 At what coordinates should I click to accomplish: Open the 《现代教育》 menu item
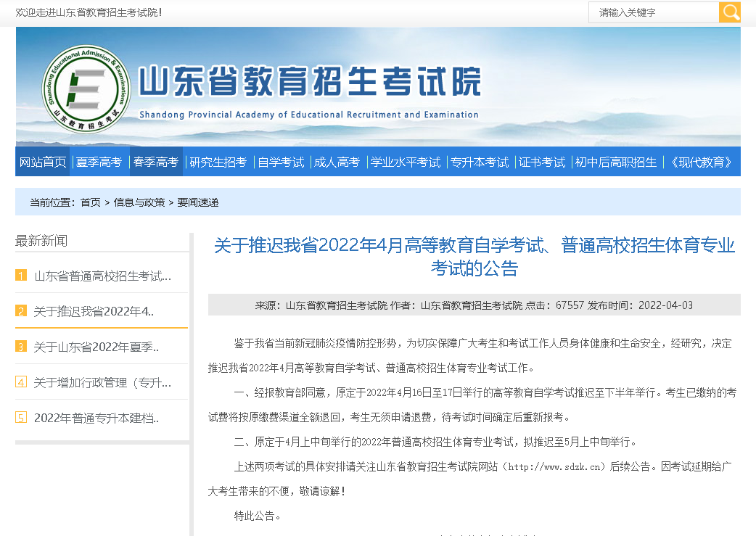tap(702, 162)
